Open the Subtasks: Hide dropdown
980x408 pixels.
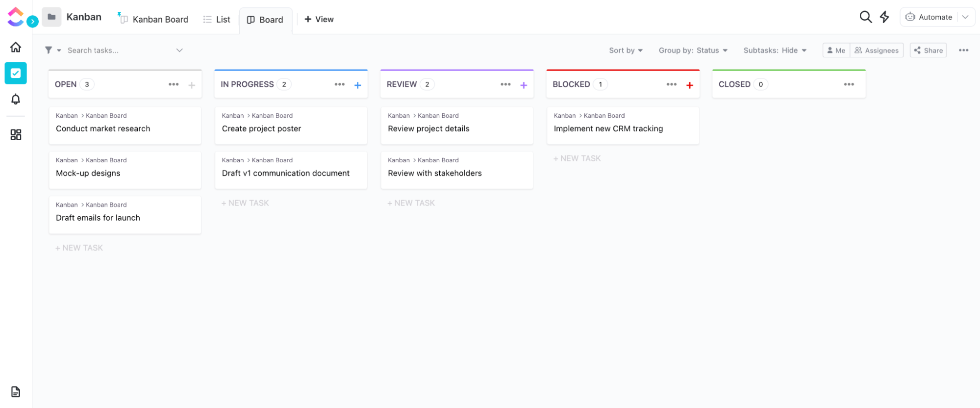pyautogui.click(x=775, y=51)
